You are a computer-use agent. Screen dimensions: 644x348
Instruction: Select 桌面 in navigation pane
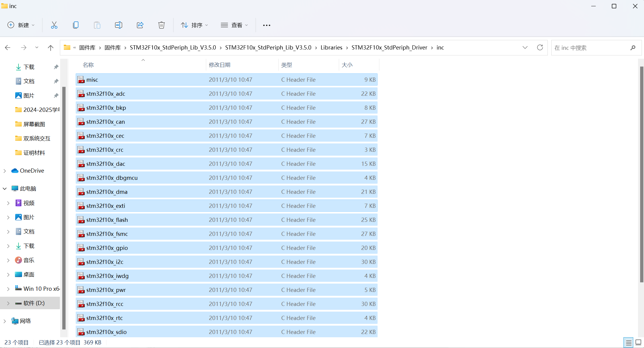coord(25,274)
